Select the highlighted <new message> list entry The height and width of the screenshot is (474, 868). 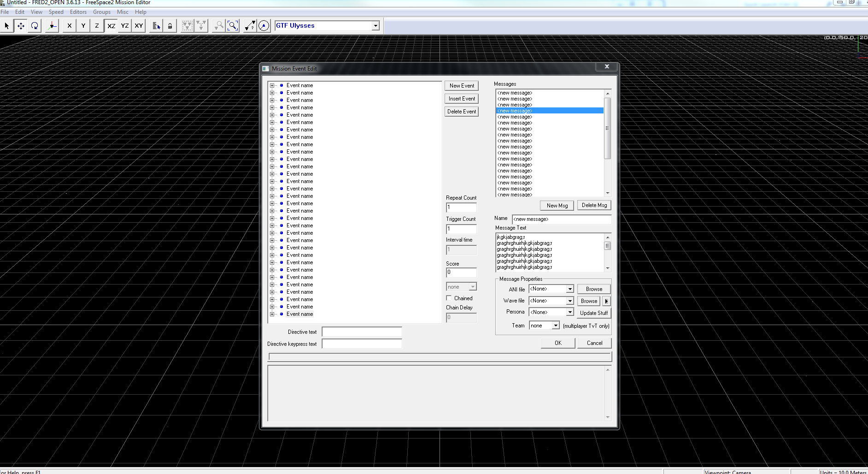coord(550,111)
